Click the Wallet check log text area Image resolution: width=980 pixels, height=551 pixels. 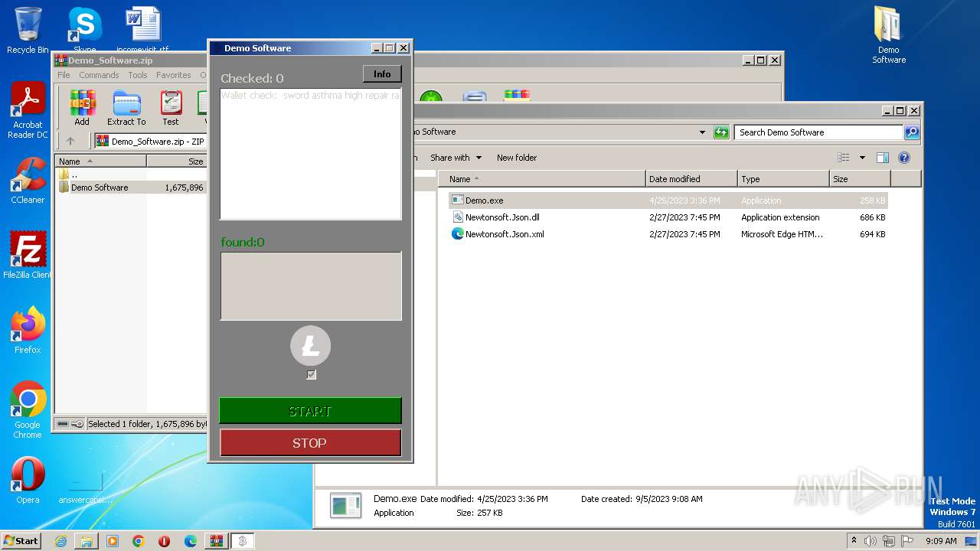(x=311, y=154)
